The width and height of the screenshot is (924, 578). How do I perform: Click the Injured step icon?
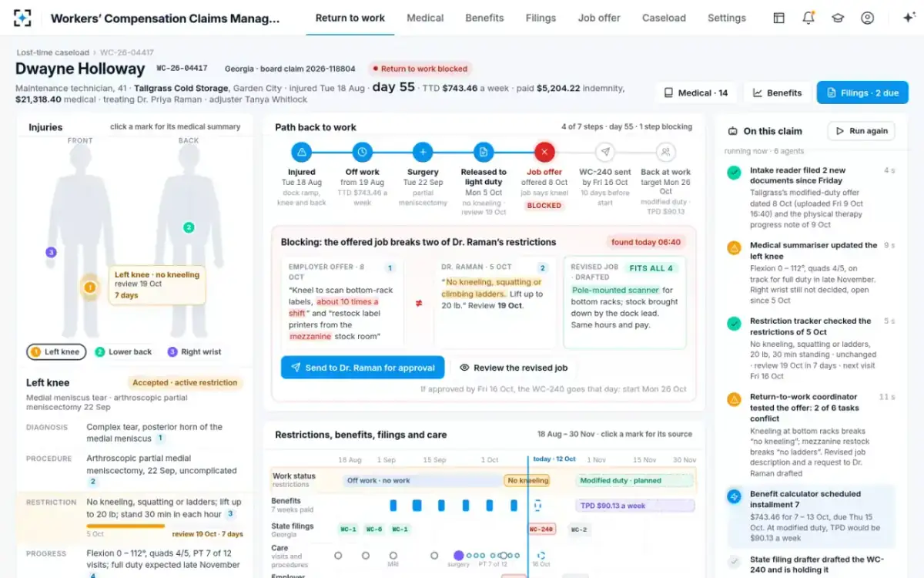302,152
